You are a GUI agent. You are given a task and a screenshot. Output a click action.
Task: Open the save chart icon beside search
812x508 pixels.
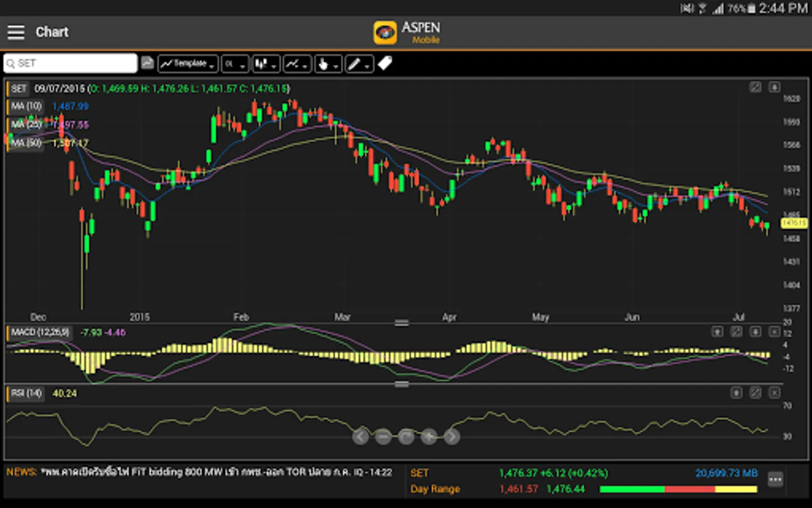(147, 63)
